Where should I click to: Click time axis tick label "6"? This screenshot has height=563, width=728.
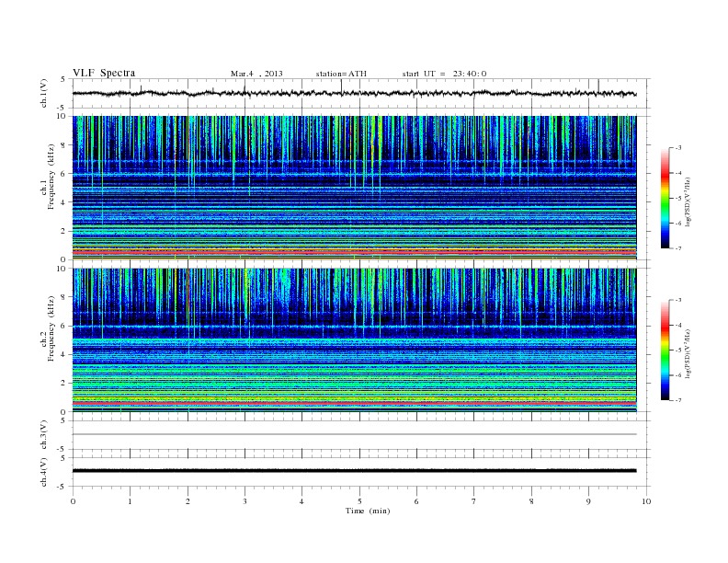click(416, 501)
